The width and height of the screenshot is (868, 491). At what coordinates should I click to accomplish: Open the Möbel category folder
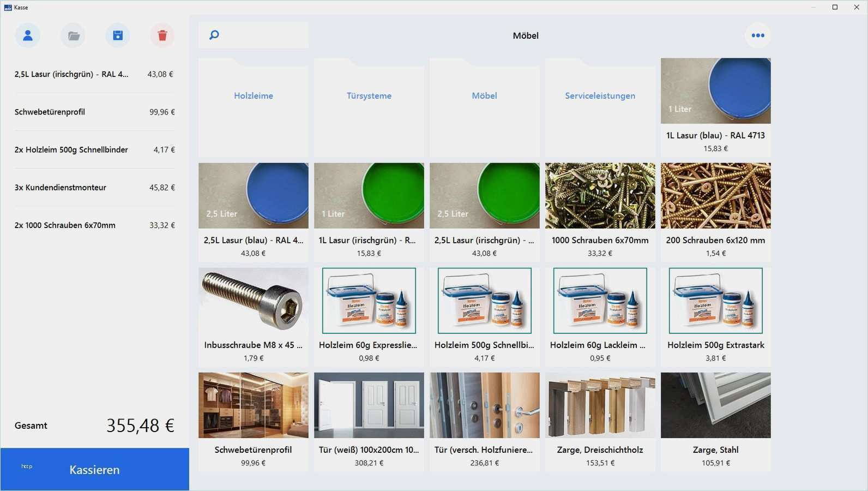485,107
